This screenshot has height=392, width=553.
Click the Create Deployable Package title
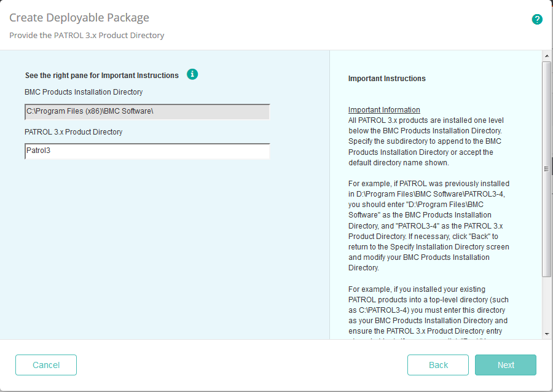(x=79, y=18)
